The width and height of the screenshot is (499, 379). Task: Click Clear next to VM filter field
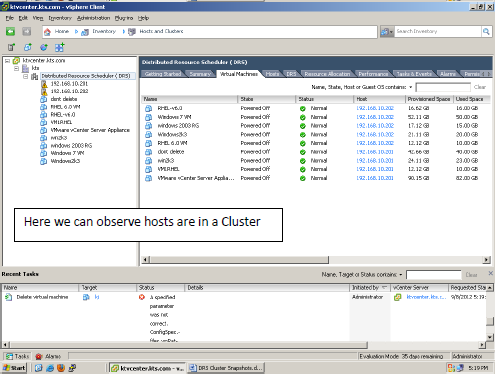pos(480,87)
